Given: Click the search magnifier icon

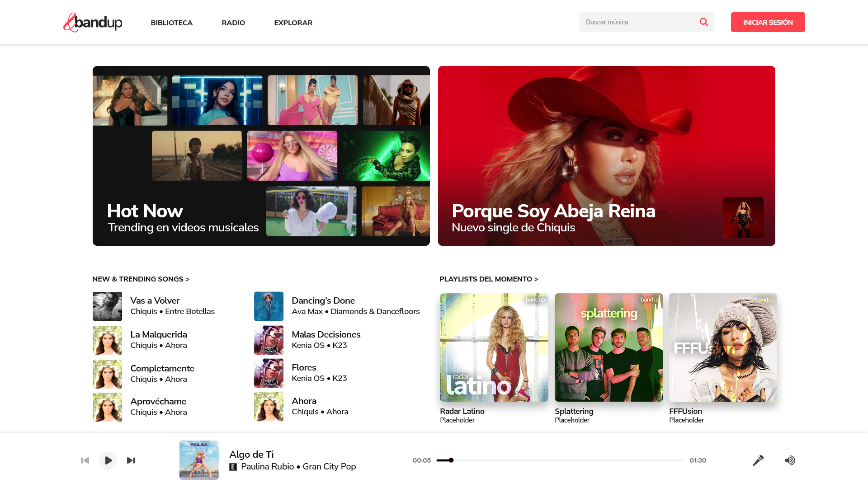Looking at the screenshot, I should 703,22.
